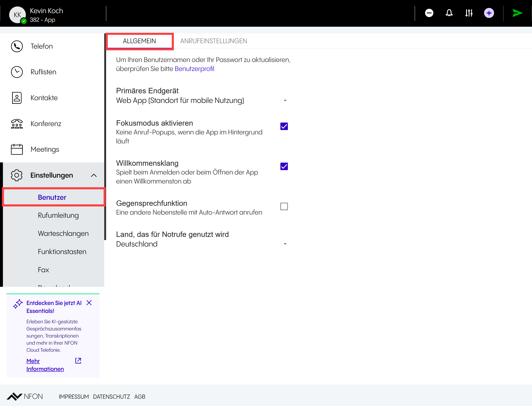Enable the Gegensprechfunktion checkbox

284,206
